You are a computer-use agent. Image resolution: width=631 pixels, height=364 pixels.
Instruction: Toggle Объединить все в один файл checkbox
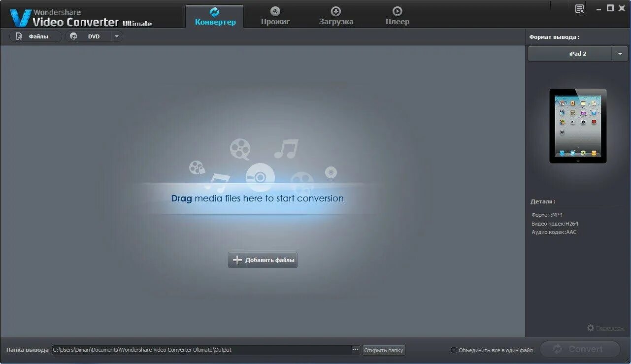click(x=454, y=350)
